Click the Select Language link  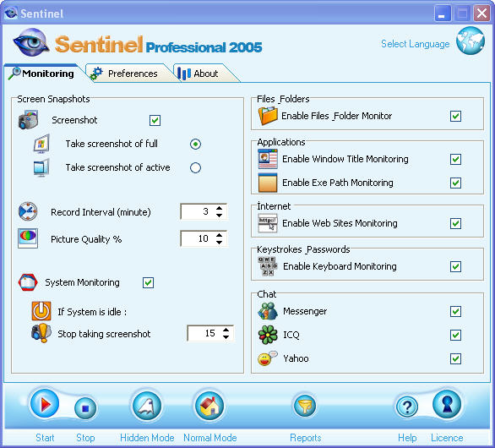(x=415, y=44)
